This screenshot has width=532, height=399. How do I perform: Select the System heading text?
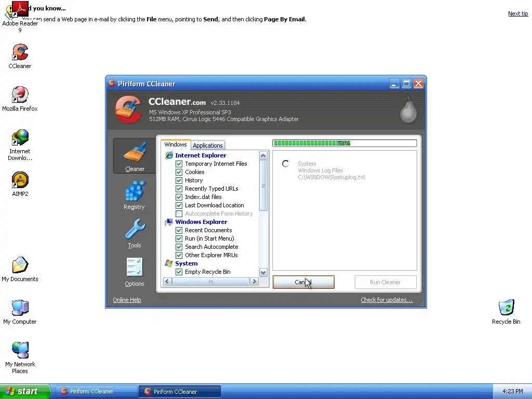click(x=187, y=263)
